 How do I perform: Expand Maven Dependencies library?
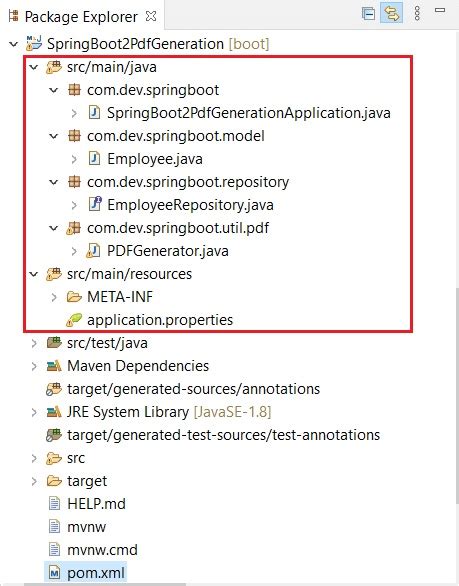tap(34, 366)
